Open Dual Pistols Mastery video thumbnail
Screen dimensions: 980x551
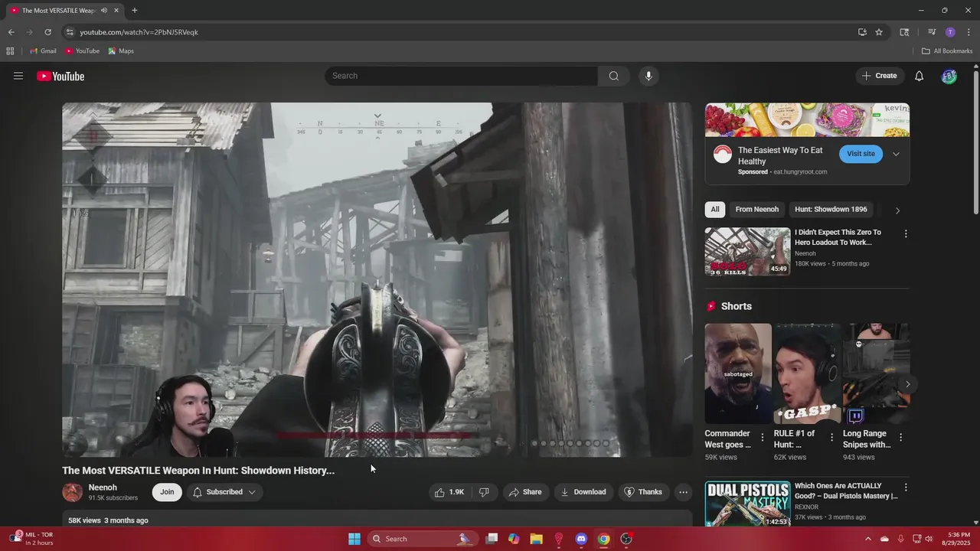coord(748,504)
